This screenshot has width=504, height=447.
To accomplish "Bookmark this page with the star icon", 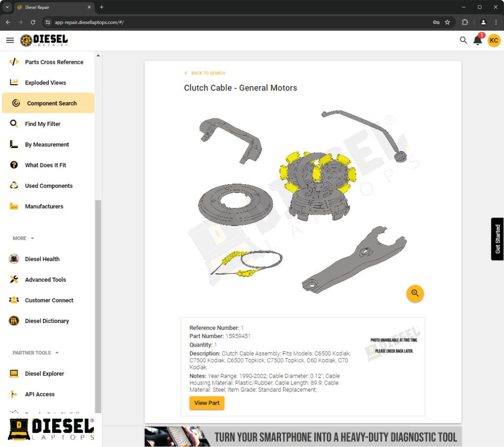I will point(447,22).
